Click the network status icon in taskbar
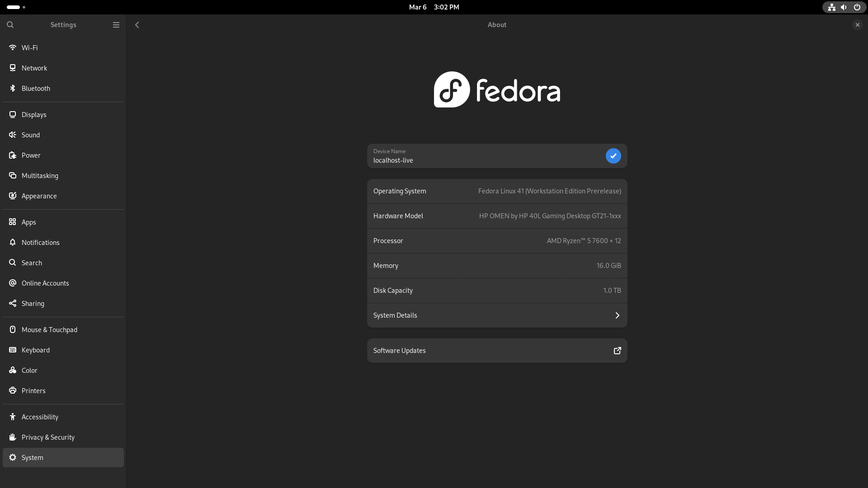The height and width of the screenshot is (488, 868). (x=831, y=7)
